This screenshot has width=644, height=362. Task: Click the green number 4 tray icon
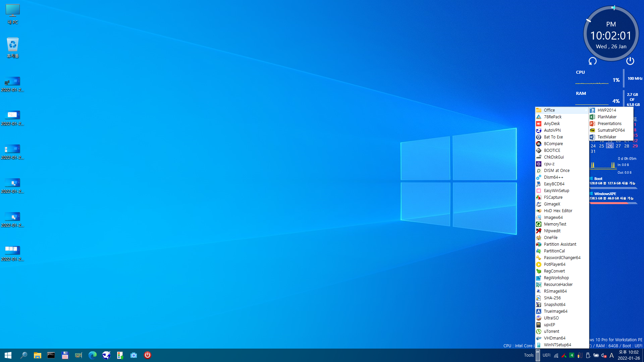[x=572, y=355]
